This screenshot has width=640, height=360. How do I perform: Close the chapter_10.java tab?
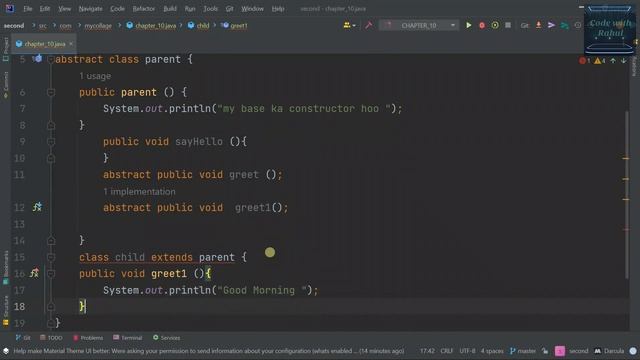click(71, 44)
